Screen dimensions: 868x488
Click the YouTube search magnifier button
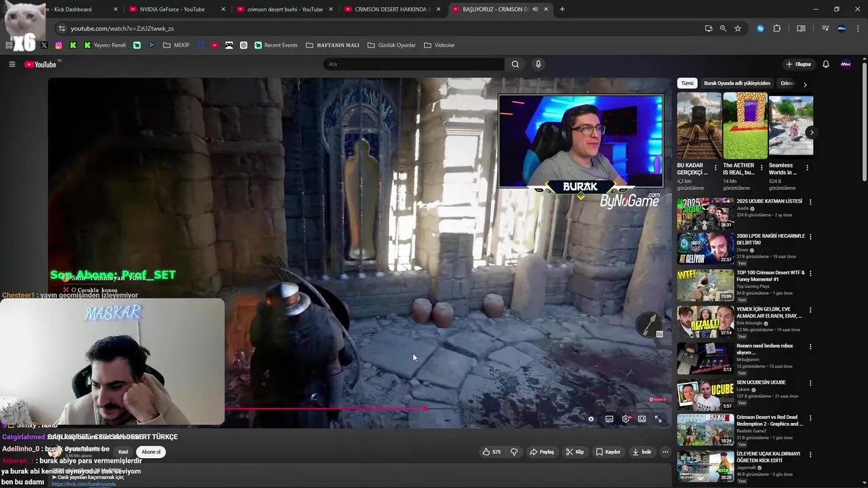tap(515, 64)
